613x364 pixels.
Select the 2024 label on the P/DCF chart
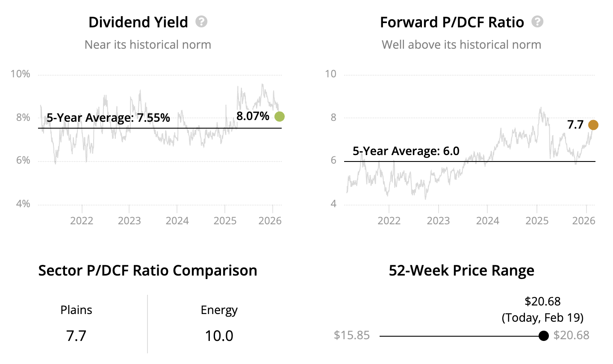[487, 221]
